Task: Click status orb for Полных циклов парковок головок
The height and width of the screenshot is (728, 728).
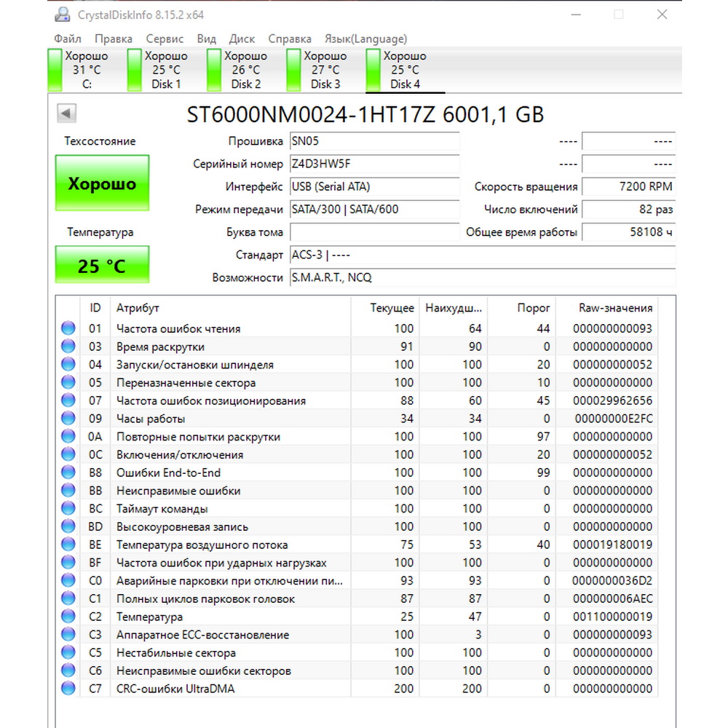Action: point(68,598)
